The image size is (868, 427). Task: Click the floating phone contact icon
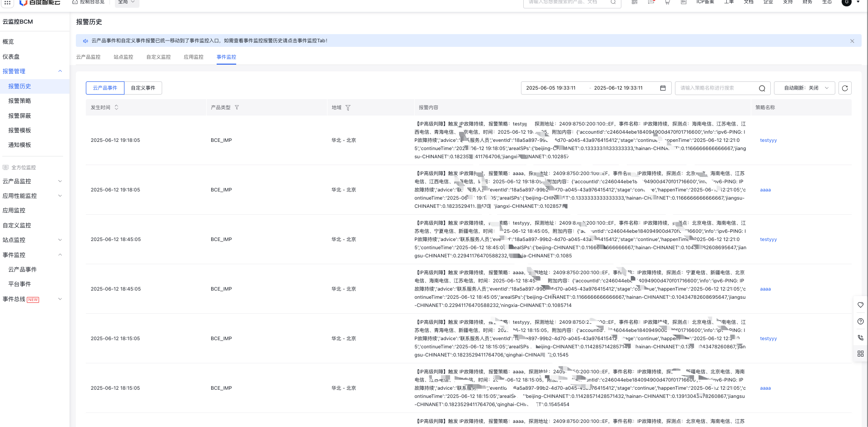coord(860,338)
